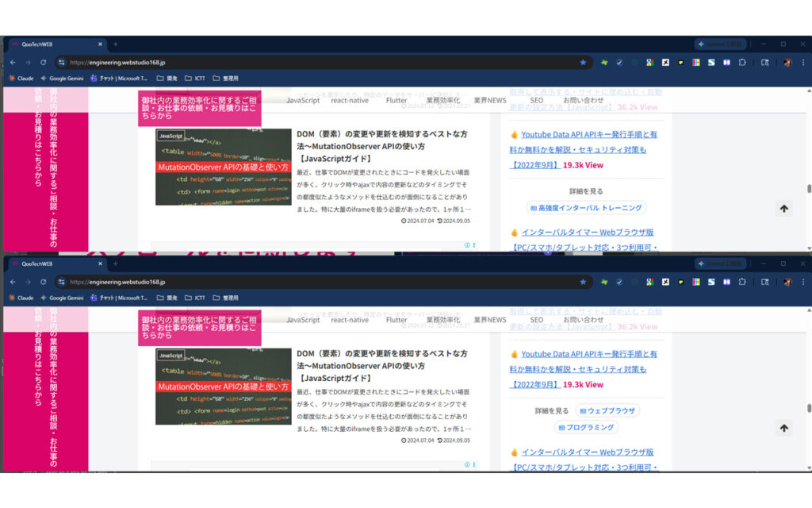Viewport: 812px width, 508px height.
Task: Open the three-dot Chrome menu in the lower window
Action: tap(803, 282)
